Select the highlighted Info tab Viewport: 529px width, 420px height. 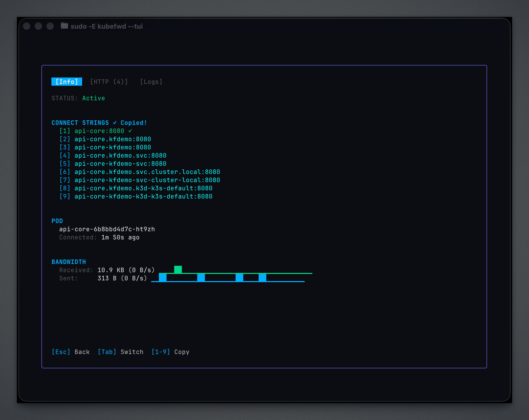point(67,82)
